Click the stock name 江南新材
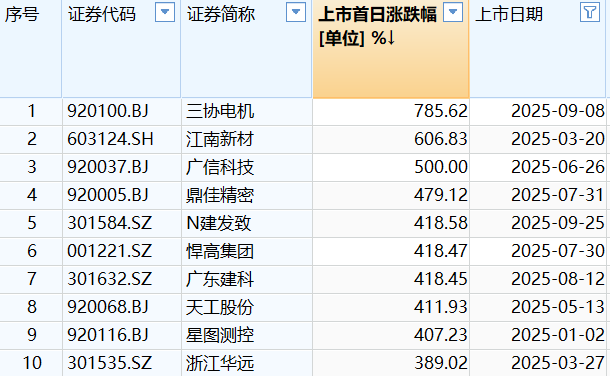The image size is (610, 376). [220, 139]
